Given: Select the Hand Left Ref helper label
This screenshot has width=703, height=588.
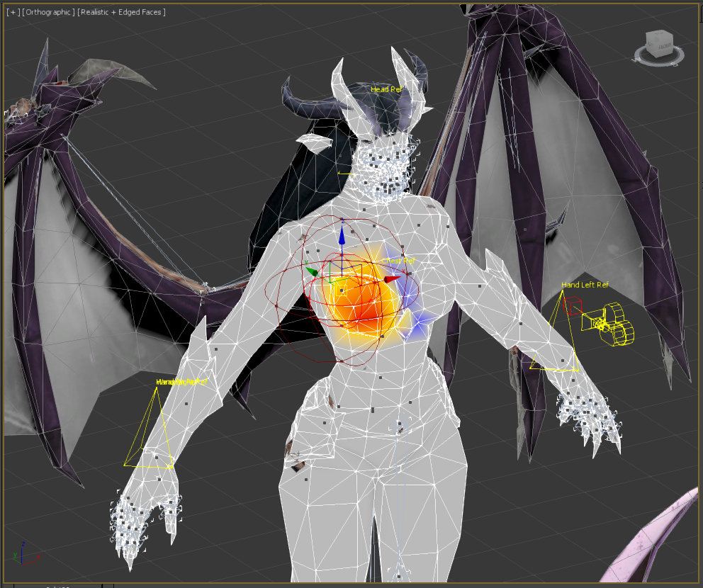Looking at the screenshot, I should point(585,285).
